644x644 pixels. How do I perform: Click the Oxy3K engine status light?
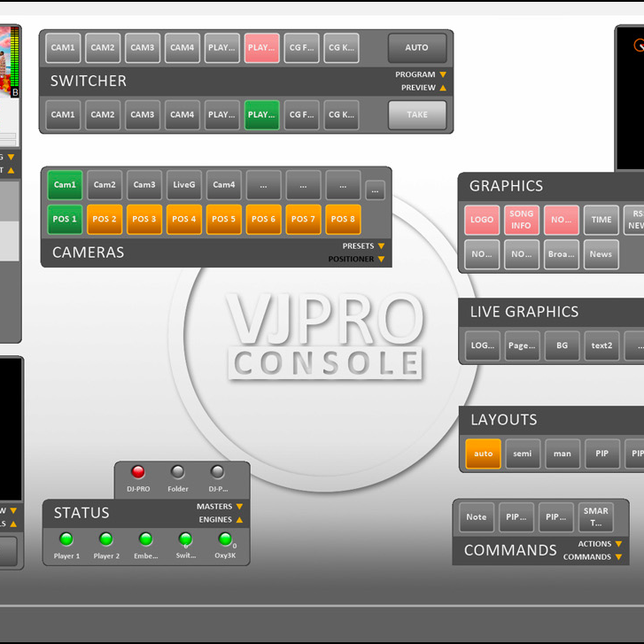[225, 539]
